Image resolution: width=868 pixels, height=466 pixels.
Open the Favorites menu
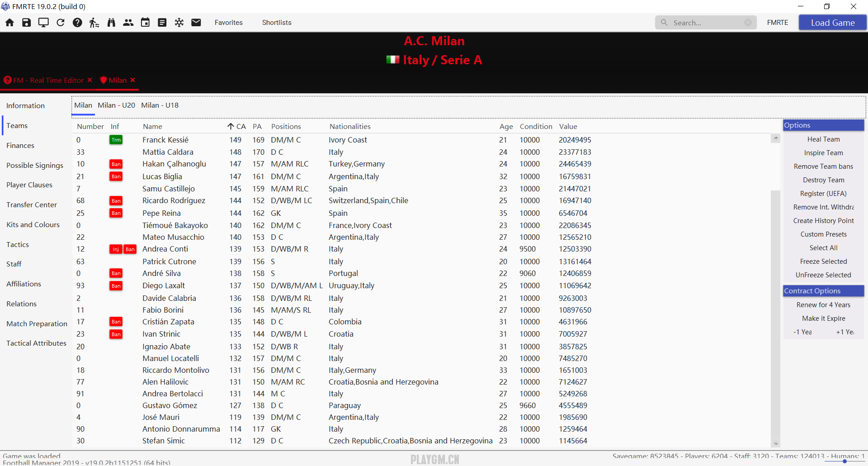click(229, 23)
